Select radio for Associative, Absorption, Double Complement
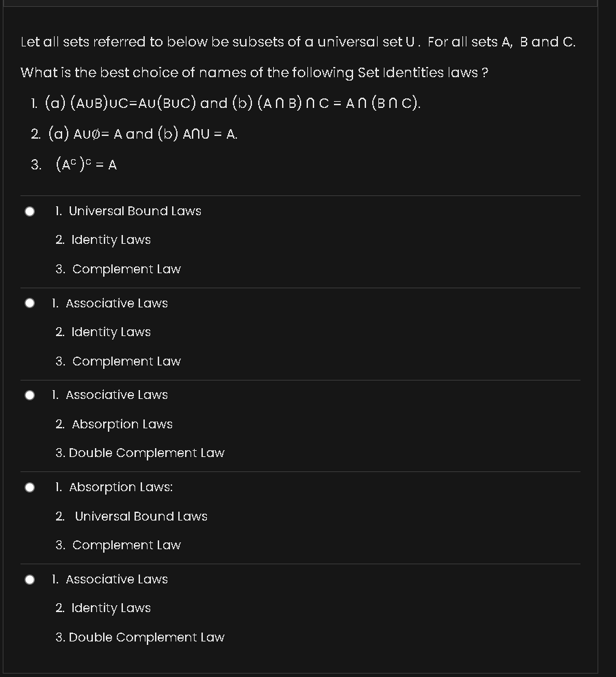The width and height of the screenshot is (616, 677). 30,395
